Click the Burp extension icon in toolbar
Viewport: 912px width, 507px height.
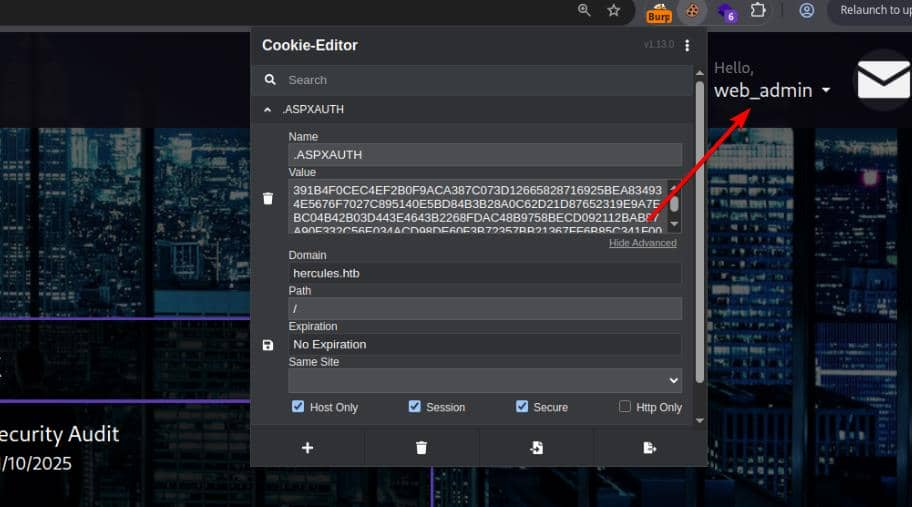658,12
